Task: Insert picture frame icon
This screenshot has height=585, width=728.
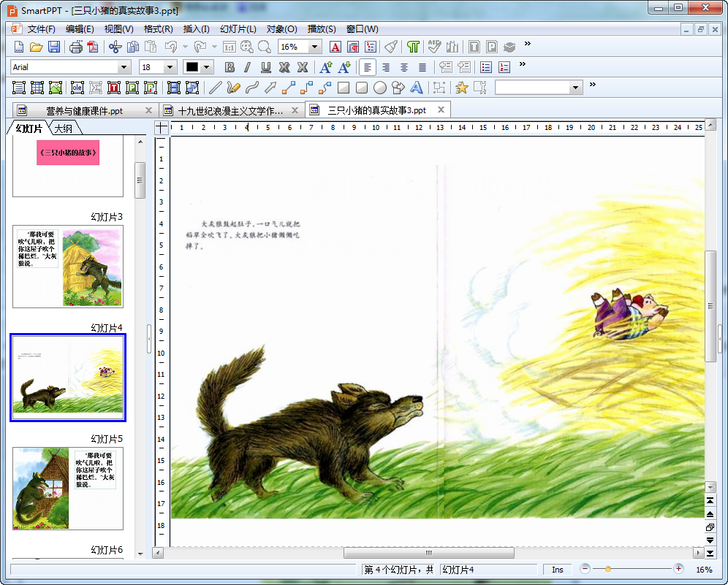Action: coord(56,88)
